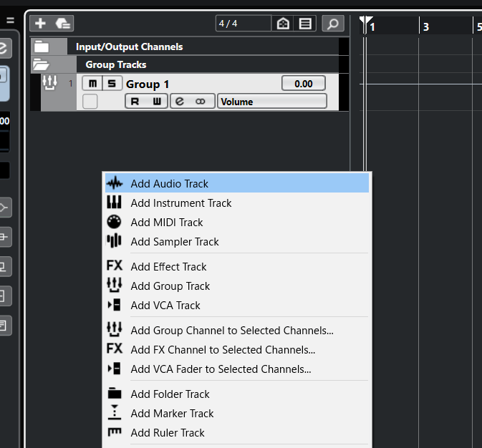The width and height of the screenshot is (482, 448).
Task: Open the track list settings icon
Action: point(306,24)
